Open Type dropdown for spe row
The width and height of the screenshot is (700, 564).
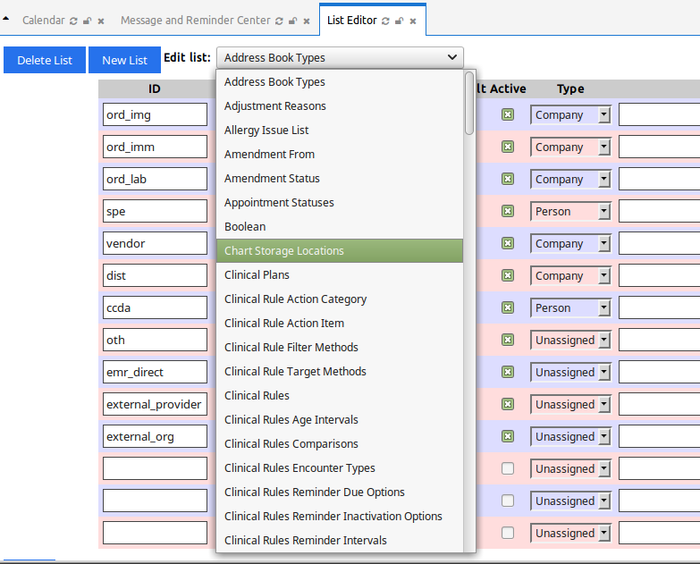(570, 211)
